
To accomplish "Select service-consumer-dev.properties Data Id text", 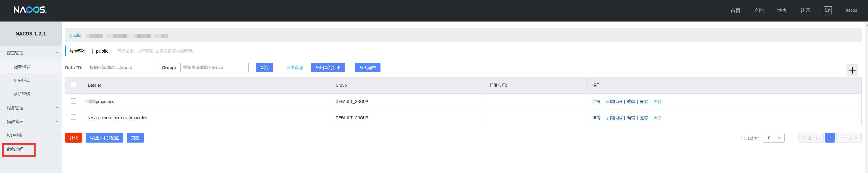I will (117, 118).
